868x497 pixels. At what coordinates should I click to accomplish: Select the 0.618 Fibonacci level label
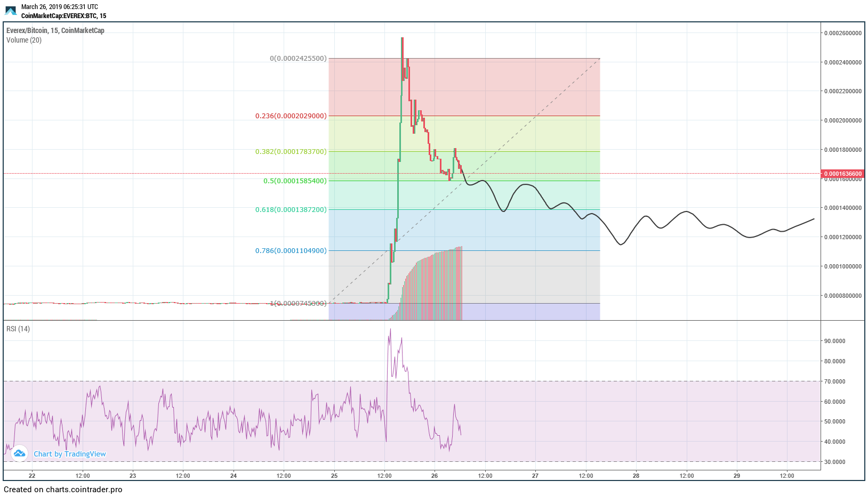[x=291, y=209]
